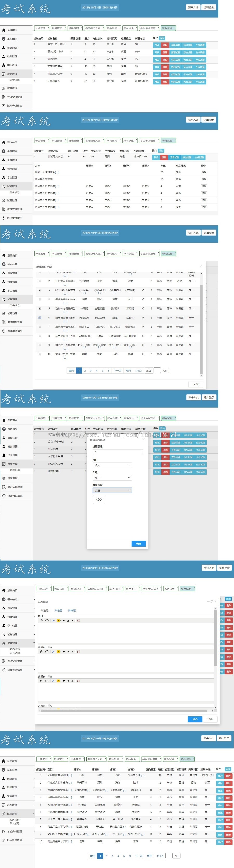Viewport: 234px width, 868px height.
Task: Select radio C beside 选项C in 试题编辑
Action: 49,705
